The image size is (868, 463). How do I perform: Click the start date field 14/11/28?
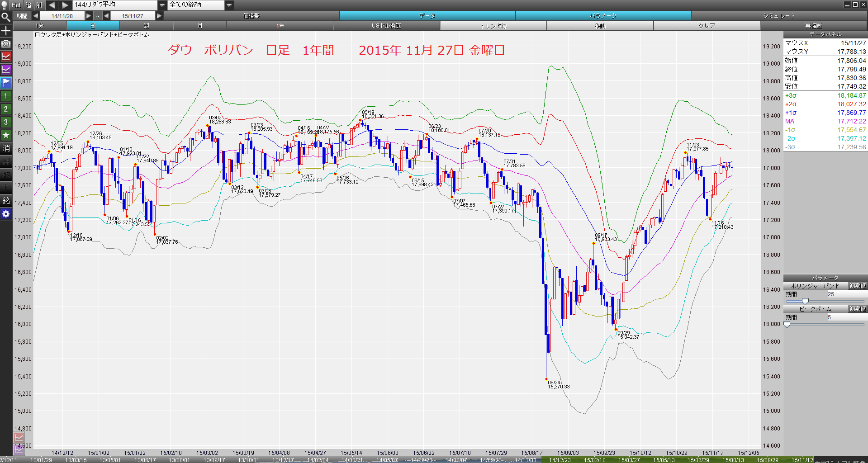(62, 16)
